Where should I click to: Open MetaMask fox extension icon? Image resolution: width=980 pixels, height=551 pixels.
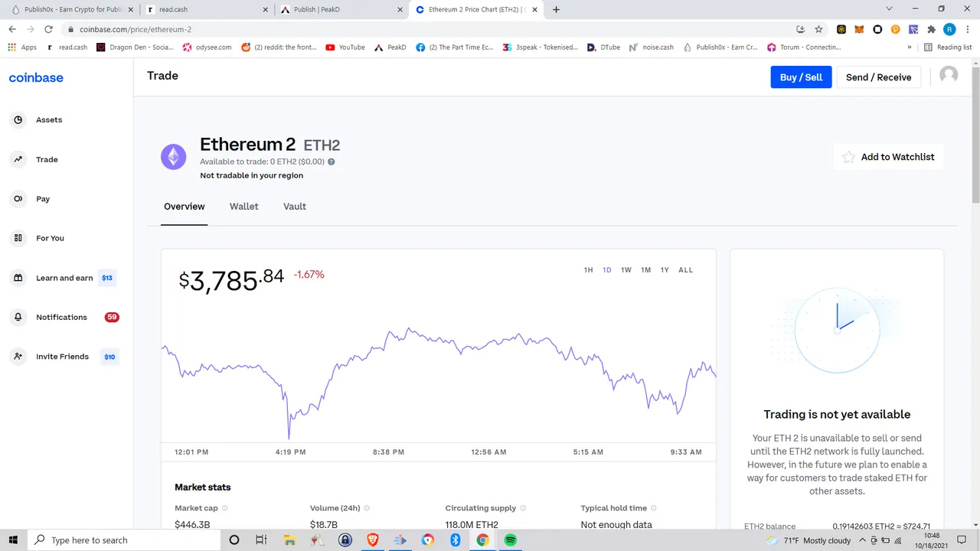click(859, 29)
